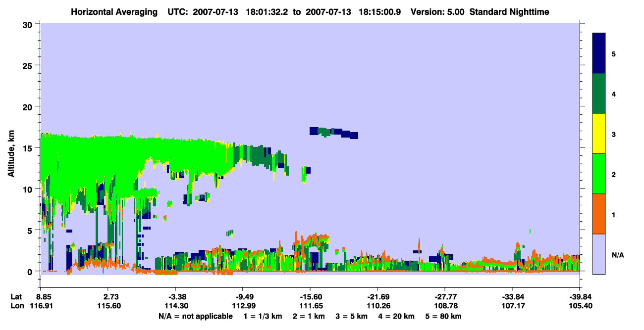The image size is (644, 330).
Task: Click longitude value 110.26
Action: 377,306
